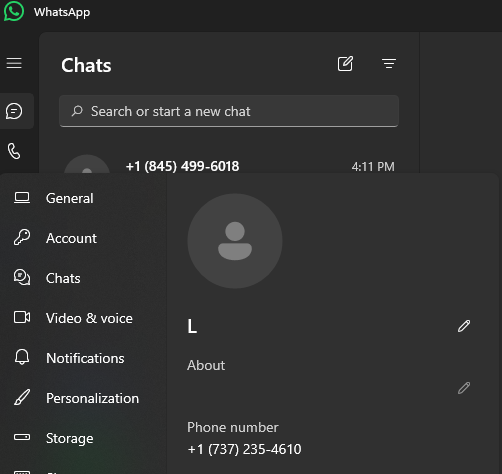Click the WhatsApp logo in title bar
Image resolution: width=502 pixels, height=474 pixels.
(x=14, y=11)
